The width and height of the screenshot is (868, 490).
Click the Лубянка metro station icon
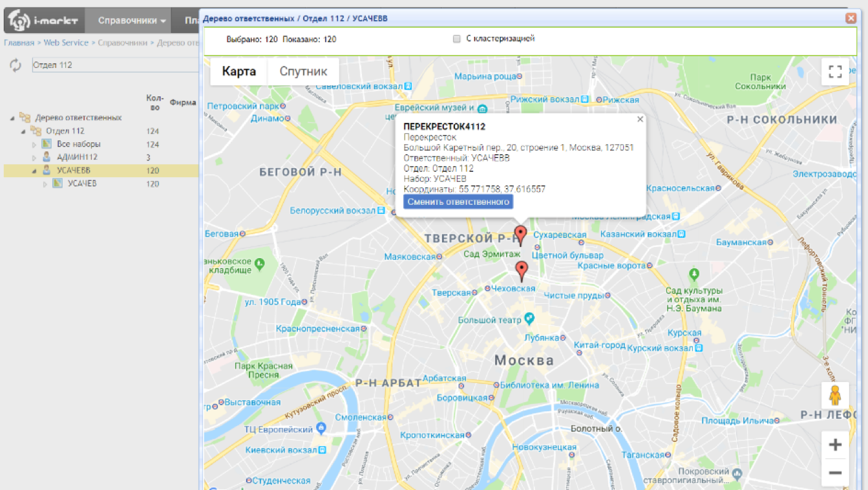pos(564,338)
